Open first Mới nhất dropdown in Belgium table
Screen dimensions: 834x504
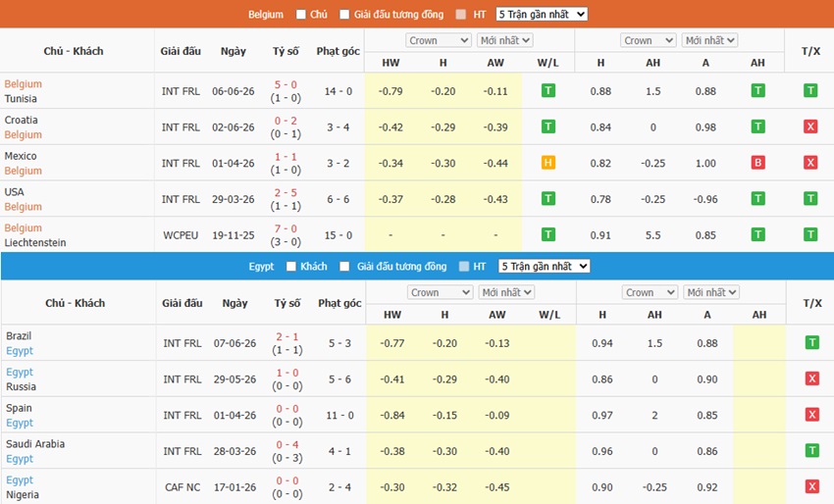[x=504, y=40]
